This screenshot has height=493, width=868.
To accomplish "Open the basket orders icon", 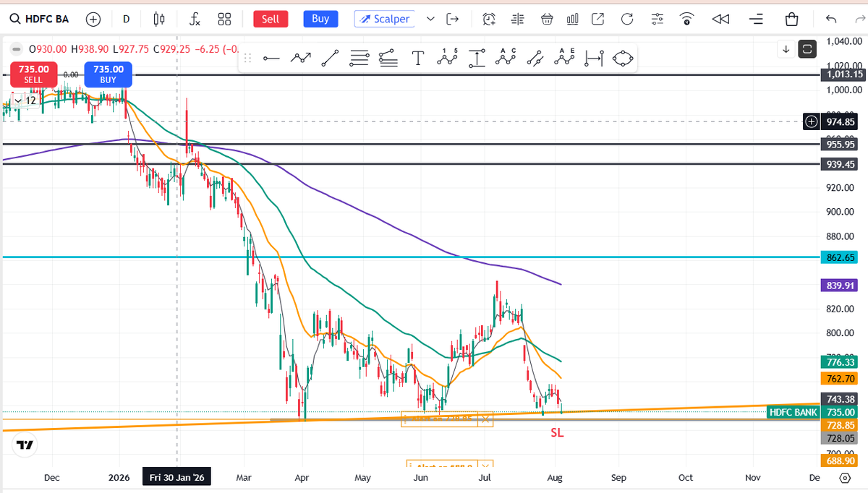I will pyautogui.click(x=547, y=19).
